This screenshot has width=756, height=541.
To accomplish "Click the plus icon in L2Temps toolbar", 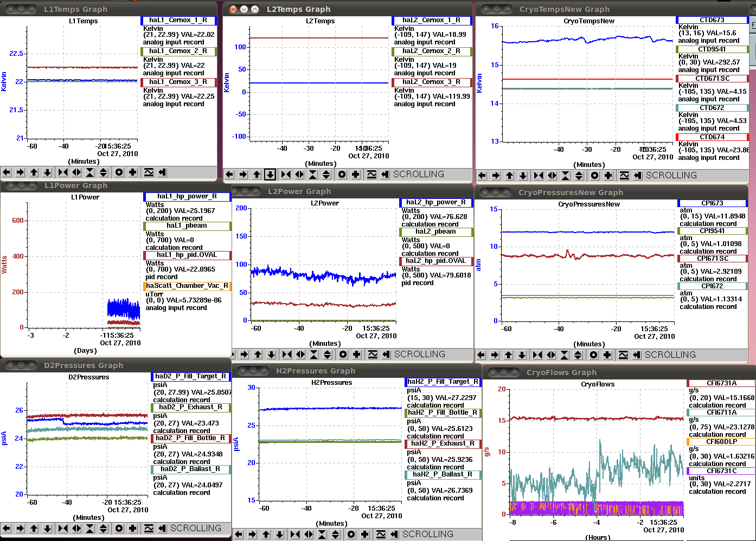I will point(356,175).
